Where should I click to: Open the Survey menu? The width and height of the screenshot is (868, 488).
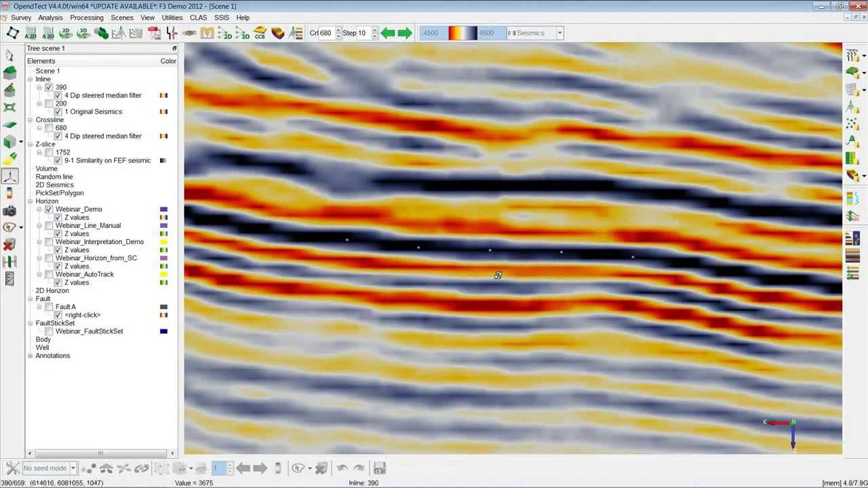point(21,18)
